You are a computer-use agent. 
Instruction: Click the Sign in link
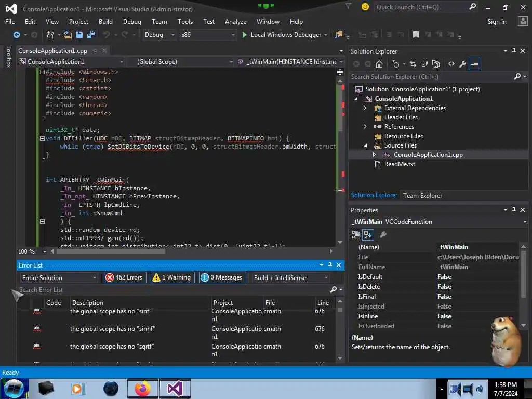(x=497, y=21)
